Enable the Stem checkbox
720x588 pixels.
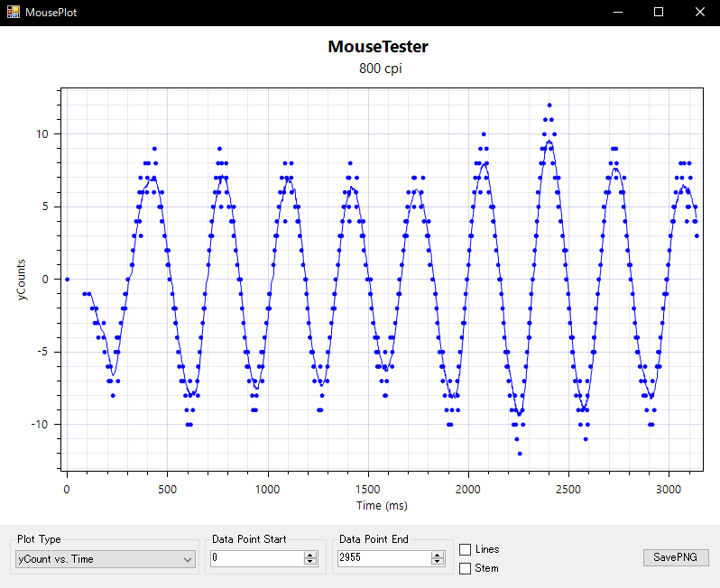466,568
